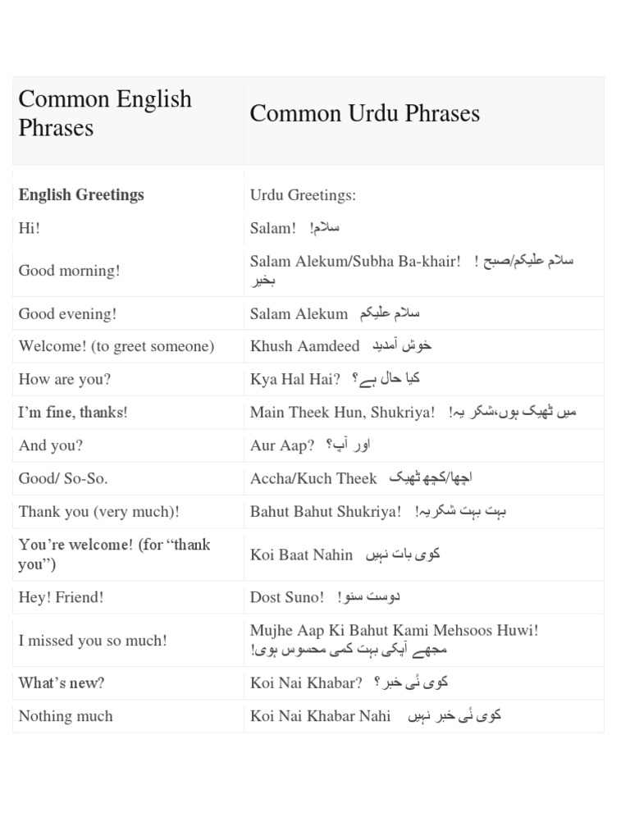
Task: Select the 'Good morning!' row text
Action: click(69, 271)
